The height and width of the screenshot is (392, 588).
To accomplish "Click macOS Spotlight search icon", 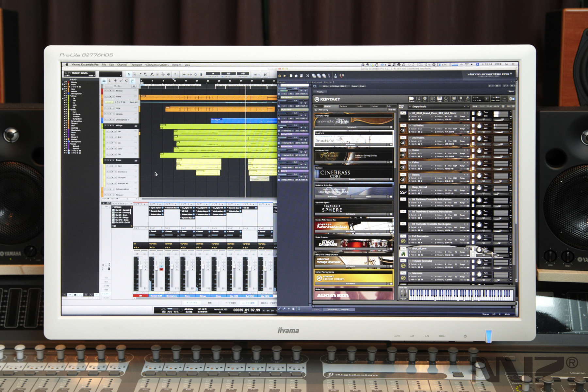I will 507,64.
